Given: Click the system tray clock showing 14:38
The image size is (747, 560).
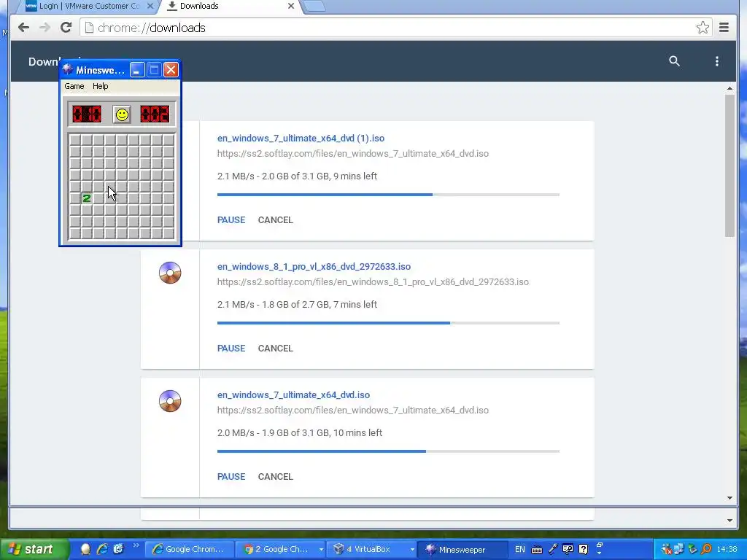Looking at the screenshot, I should pyautogui.click(x=727, y=549).
